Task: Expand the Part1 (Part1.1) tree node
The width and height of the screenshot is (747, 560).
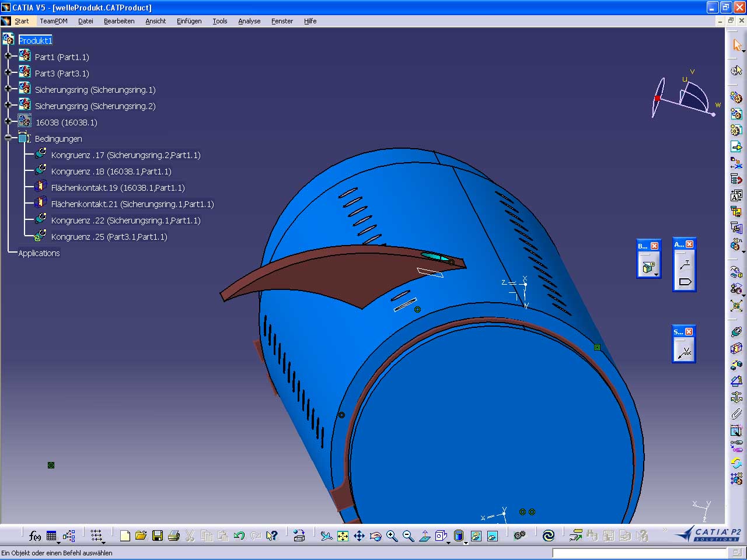Action: pyautogui.click(x=8, y=56)
